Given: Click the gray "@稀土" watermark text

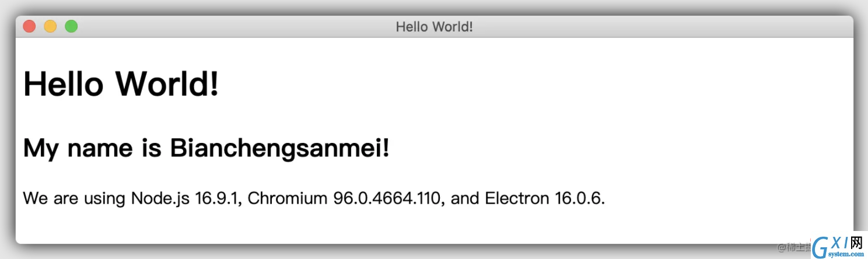Looking at the screenshot, I should [x=794, y=247].
